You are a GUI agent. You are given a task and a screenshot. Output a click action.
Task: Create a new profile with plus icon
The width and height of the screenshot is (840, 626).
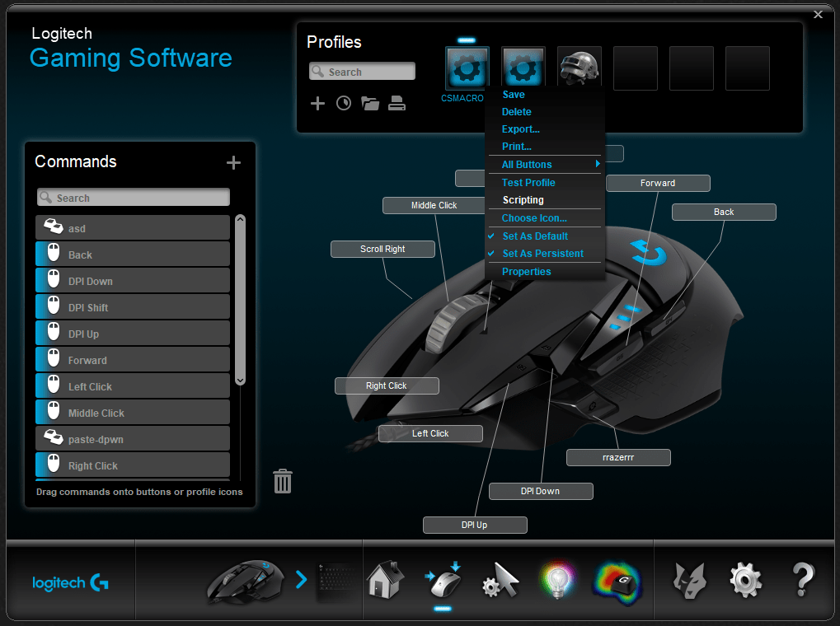[x=317, y=103]
